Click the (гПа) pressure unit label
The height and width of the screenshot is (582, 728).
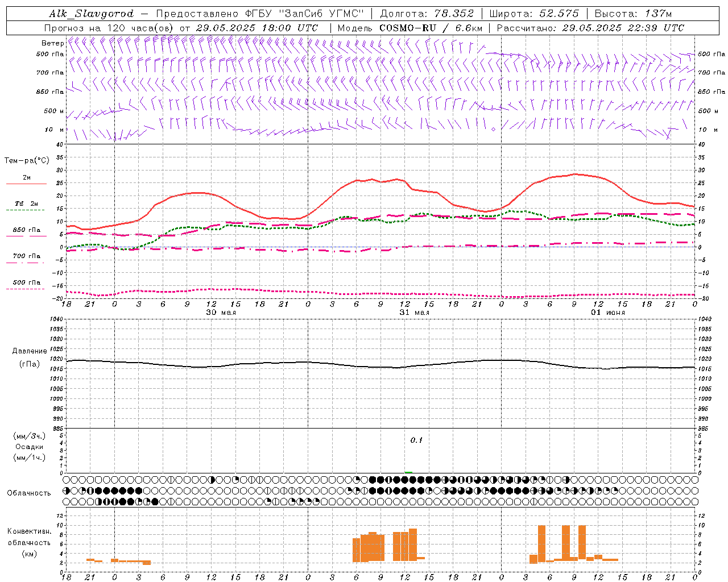click(x=30, y=364)
